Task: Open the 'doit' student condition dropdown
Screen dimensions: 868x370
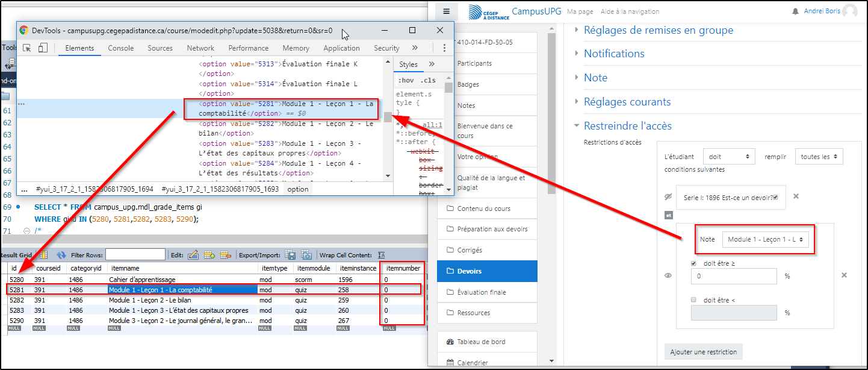Action: pyautogui.click(x=728, y=157)
